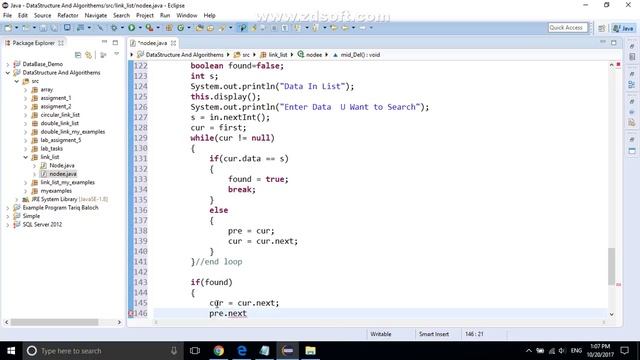Open the Refactor menu
The width and height of the screenshot is (640, 360).
coord(68,16)
